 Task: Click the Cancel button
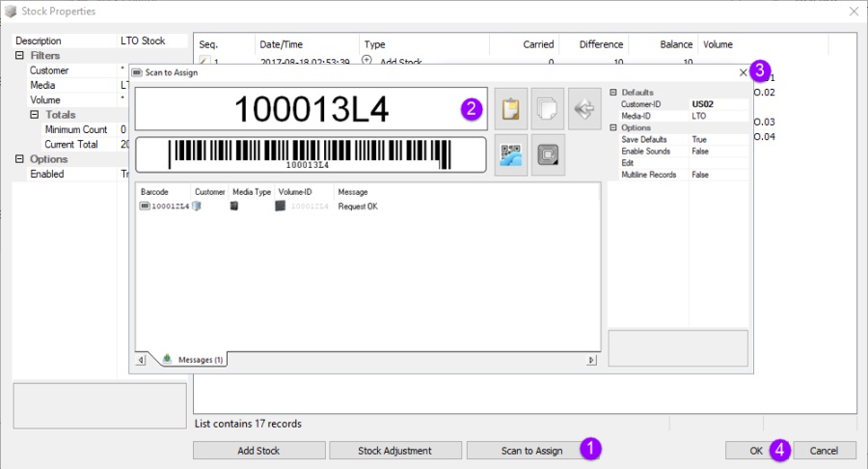point(825,450)
